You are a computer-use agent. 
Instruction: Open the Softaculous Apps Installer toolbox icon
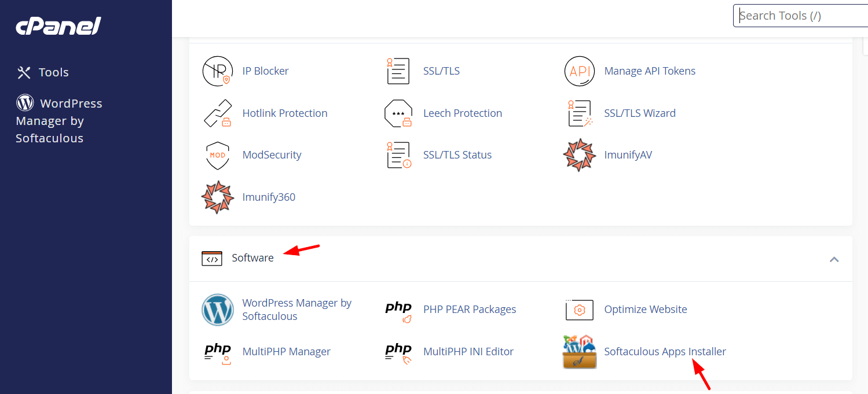point(580,352)
